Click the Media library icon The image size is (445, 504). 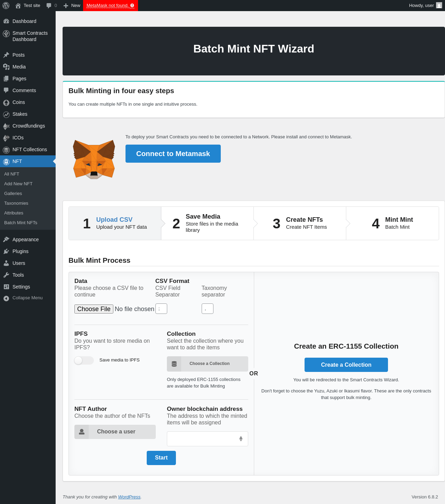6,67
